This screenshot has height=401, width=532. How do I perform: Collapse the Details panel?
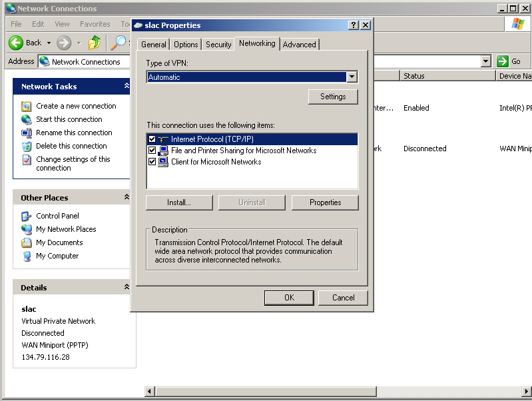(127, 287)
